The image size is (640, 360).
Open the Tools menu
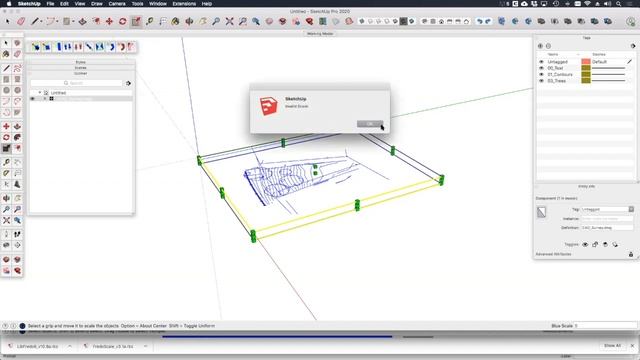[x=137, y=4]
